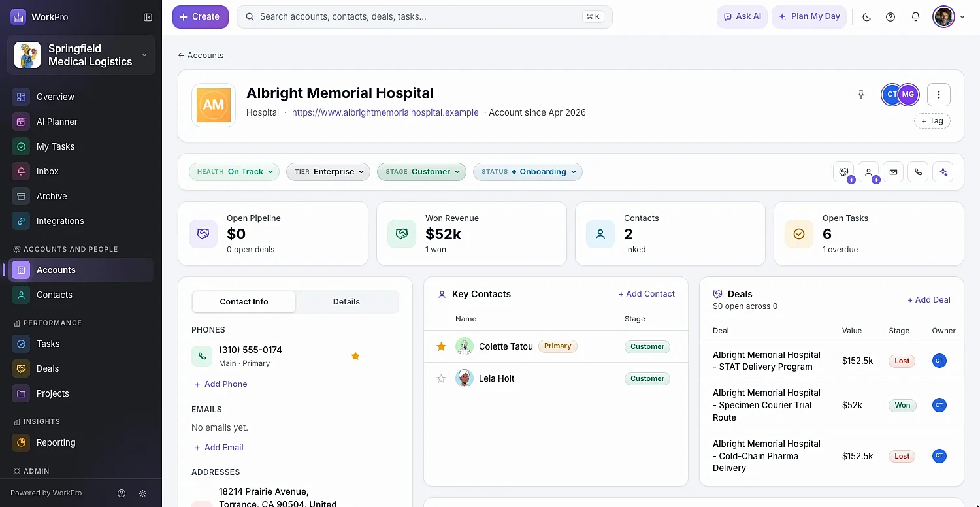Click the + Add Contact link
Screen dimensions: 980x507
point(647,294)
